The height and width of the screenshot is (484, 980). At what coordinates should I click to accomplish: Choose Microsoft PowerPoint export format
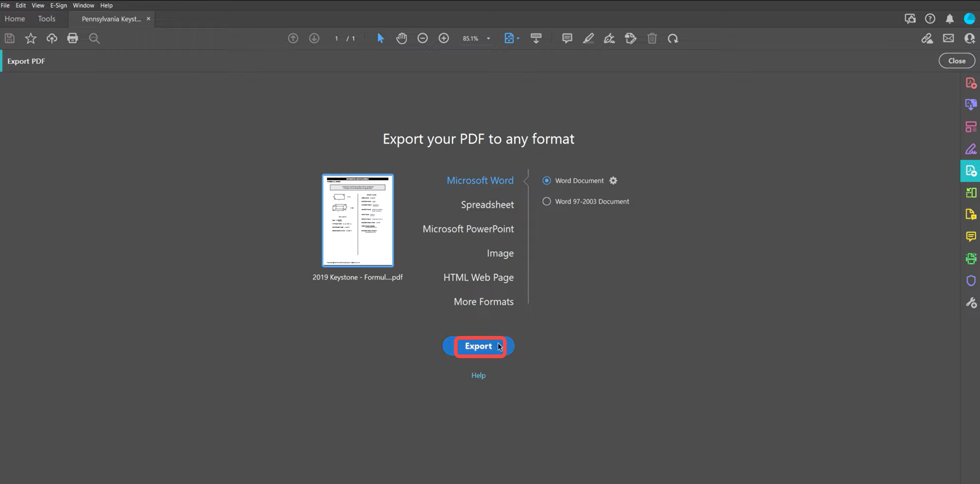click(468, 229)
